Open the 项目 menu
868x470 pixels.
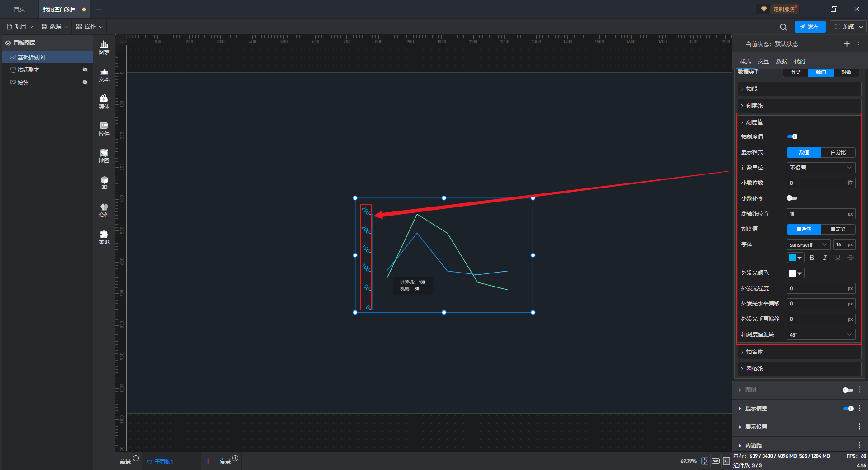click(x=20, y=27)
